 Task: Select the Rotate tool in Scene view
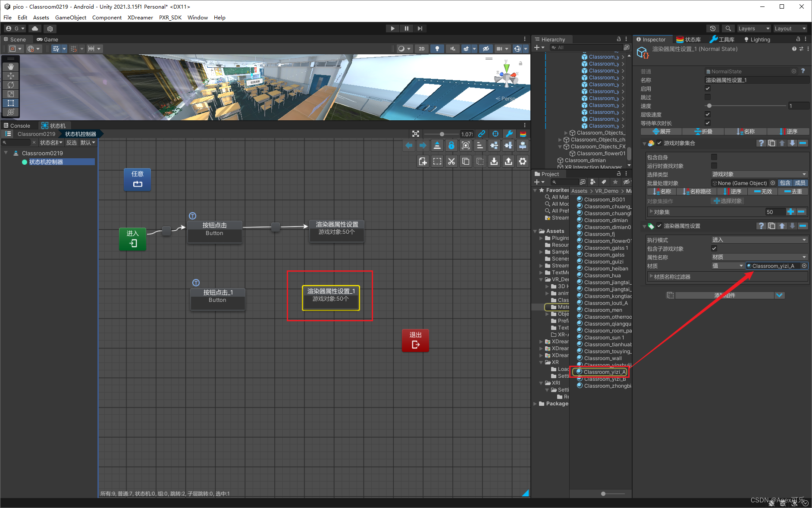11,85
